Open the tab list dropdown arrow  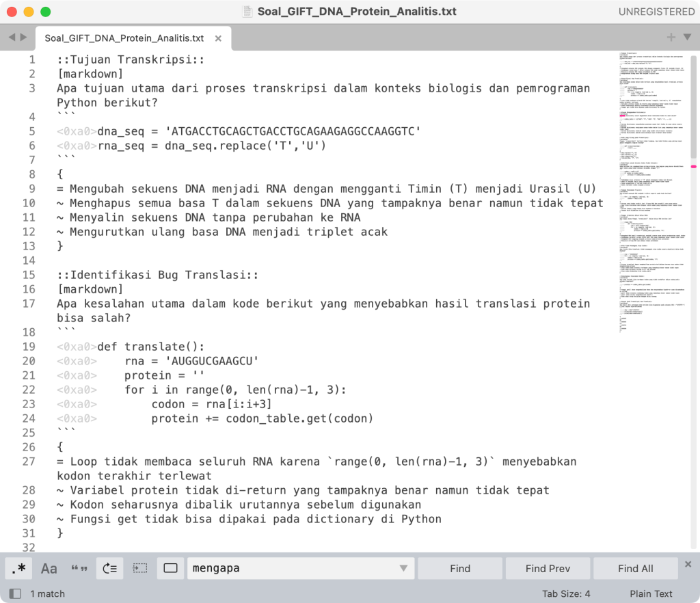pyautogui.click(x=686, y=37)
